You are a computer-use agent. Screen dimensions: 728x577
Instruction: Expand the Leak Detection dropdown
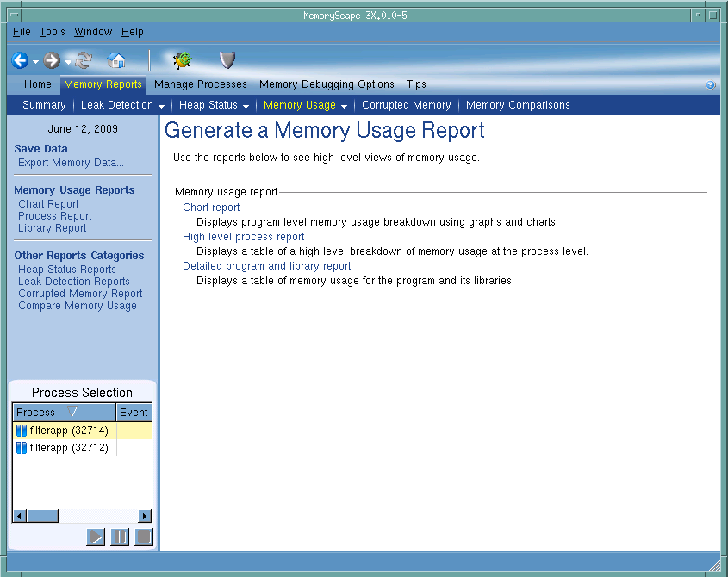coord(161,106)
